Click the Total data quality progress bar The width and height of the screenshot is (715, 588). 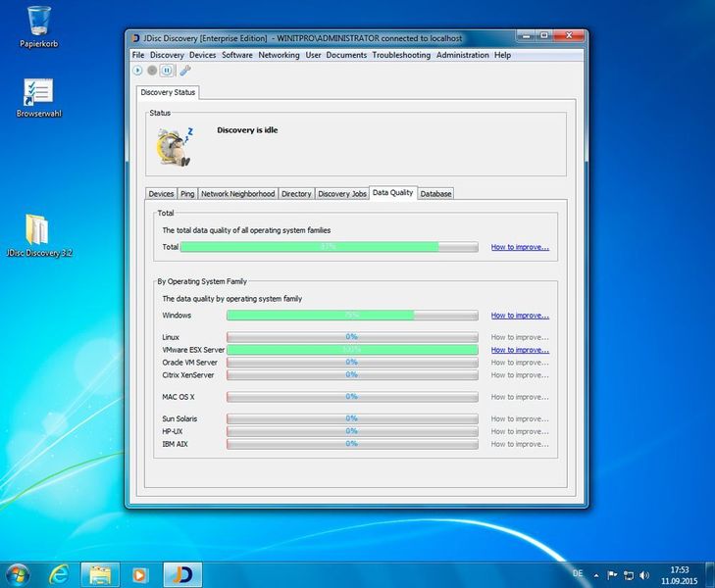pos(330,247)
